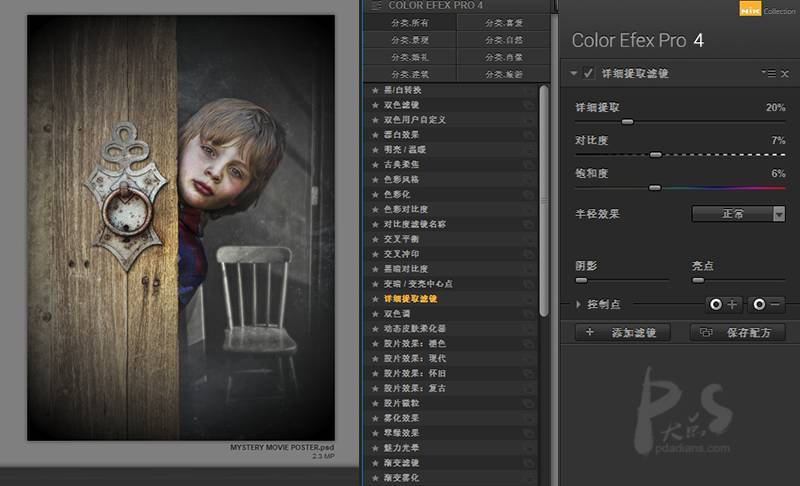Select the 黑/白转换 filter name

[403, 90]
